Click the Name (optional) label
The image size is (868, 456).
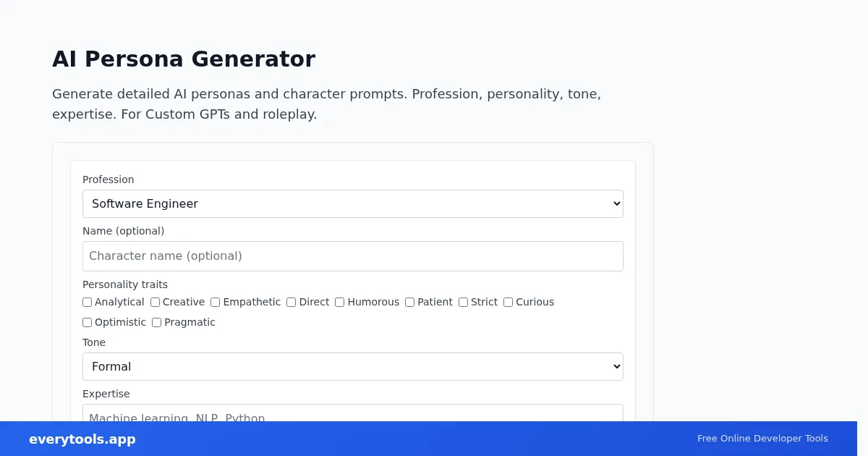tap(124, 231)
